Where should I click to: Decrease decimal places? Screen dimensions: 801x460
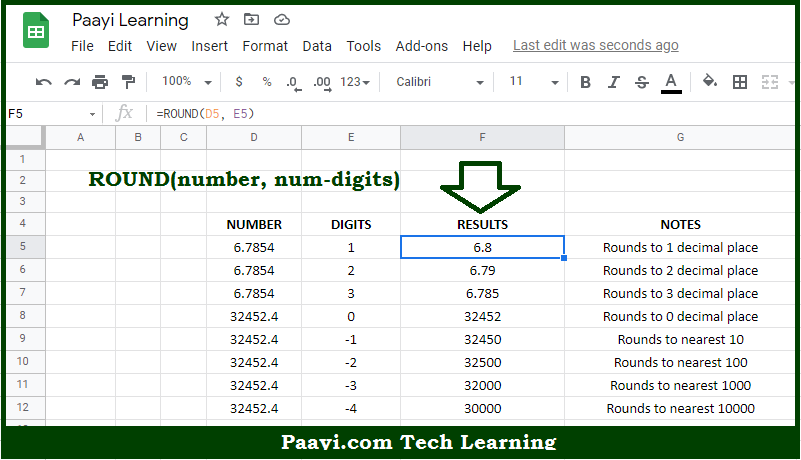point(294,83)
